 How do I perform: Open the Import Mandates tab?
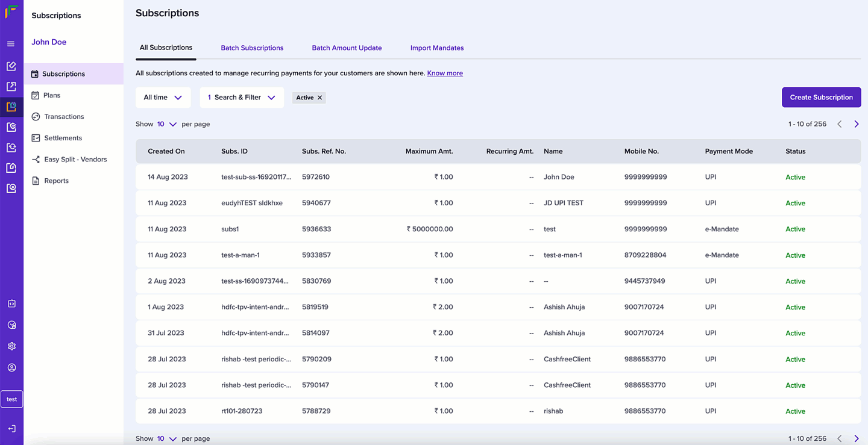tap(437, 48)
